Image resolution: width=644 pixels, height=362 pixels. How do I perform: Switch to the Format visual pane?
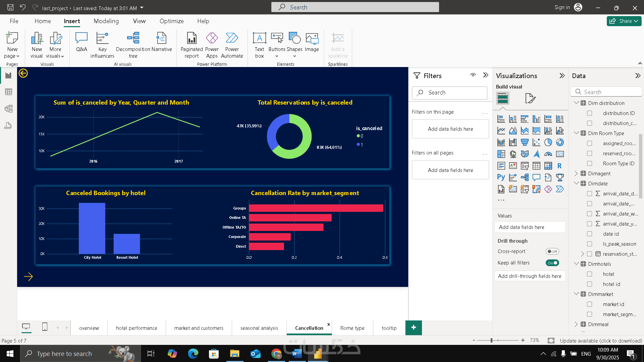530,98
